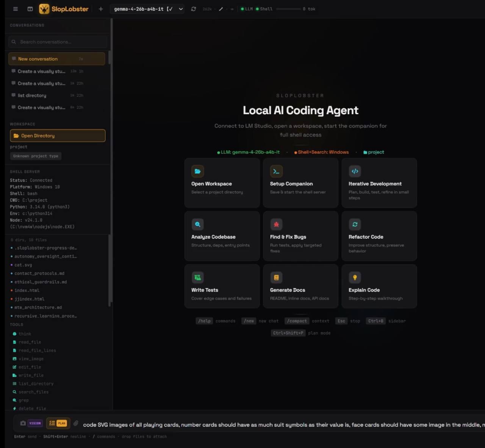The height and width of the screenshot is (448, 485).
Task: Open the cat.svg file
Action: (x=23, y=265)
